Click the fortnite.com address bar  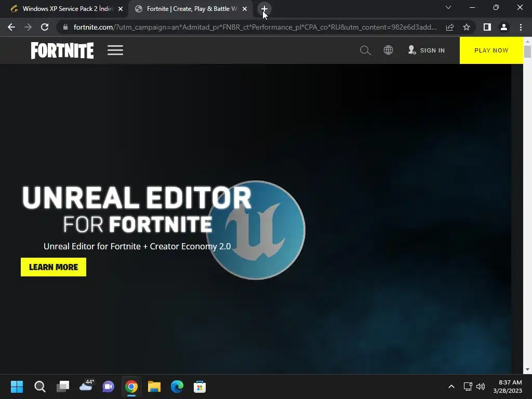click(x=255, y=27)
